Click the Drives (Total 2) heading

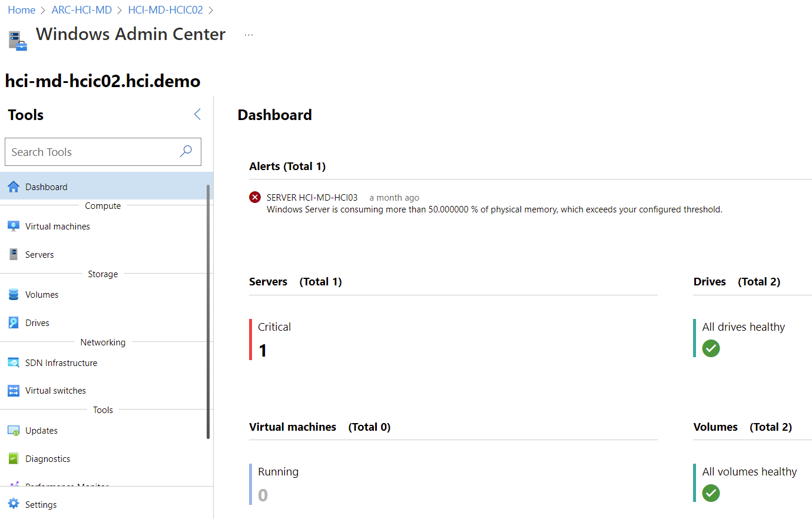click(737, 282)
